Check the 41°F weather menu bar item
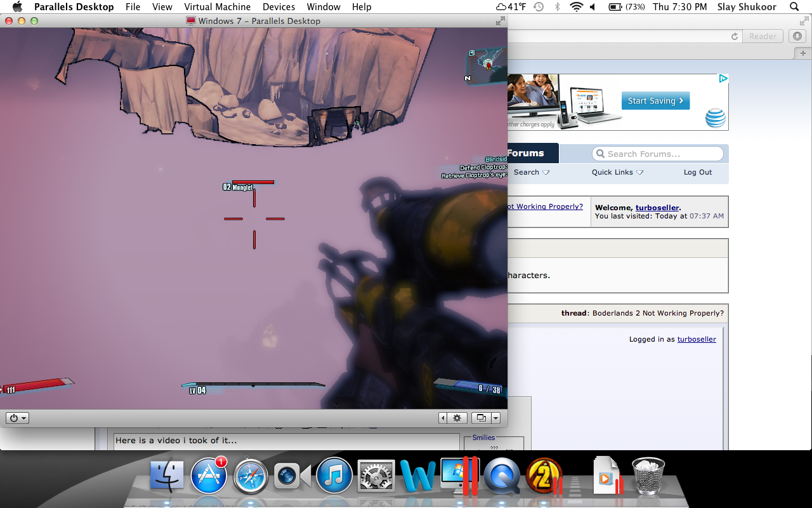This screenshot has width=812, height=508. click(x=511, y=7)
